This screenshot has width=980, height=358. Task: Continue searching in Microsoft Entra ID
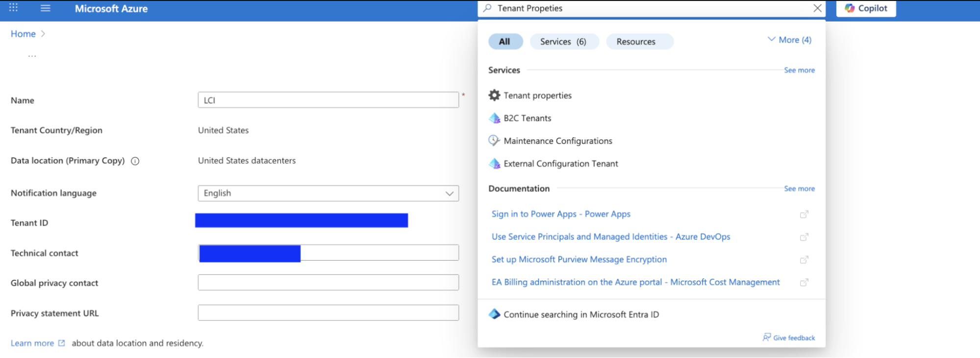581,314
